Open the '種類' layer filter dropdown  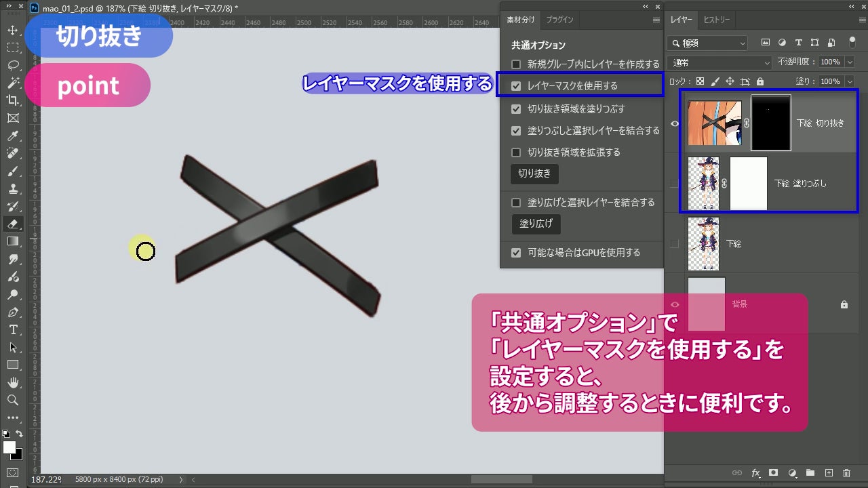(x=707, y=43)
